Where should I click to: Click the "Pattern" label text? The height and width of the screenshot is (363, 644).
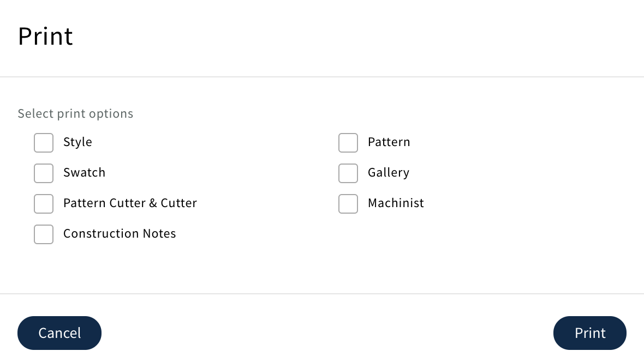[389, 142]
